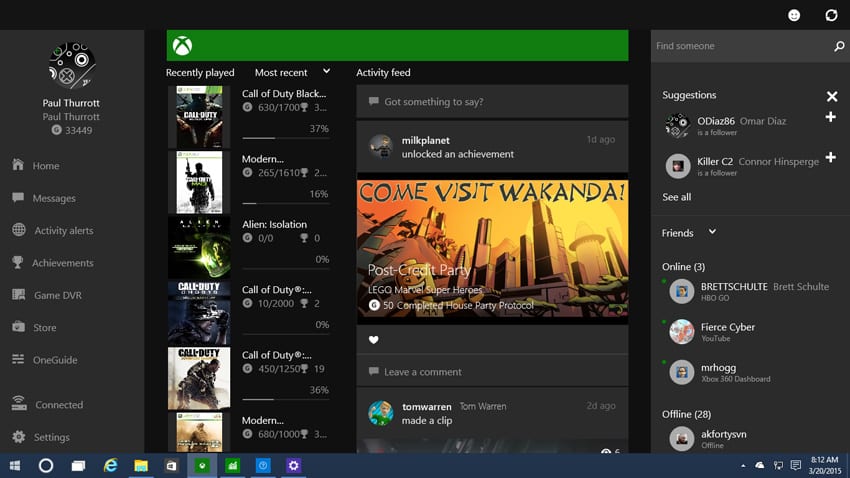Click the search magnifier icon

[839, 46]
